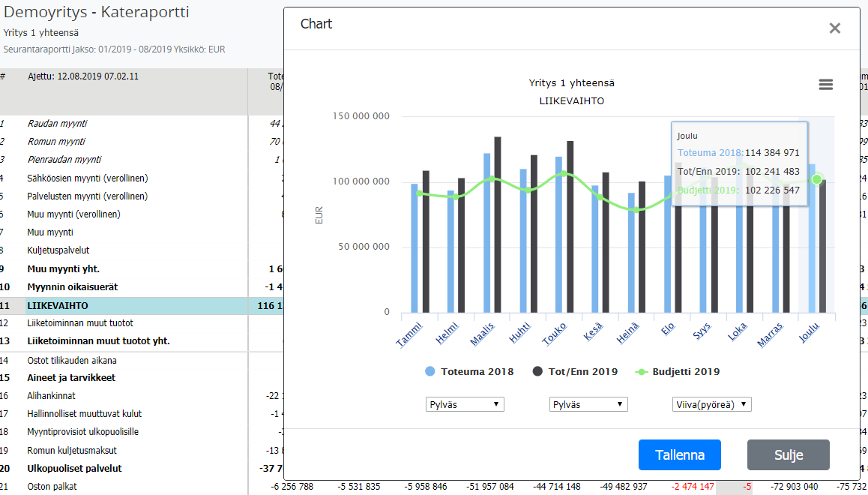
Task: Toggle Toteuma 2018 series in legend
Action: (x=470, y=371)
